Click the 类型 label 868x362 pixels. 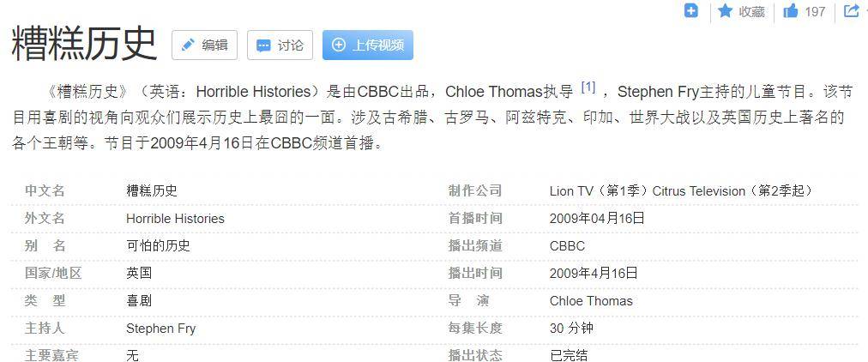[x=45, y=300]
